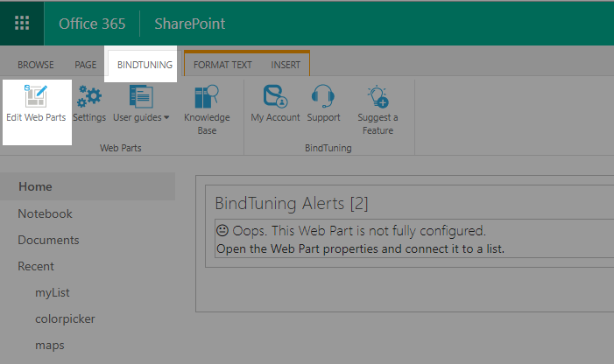
Task: Switch to the PAGE ribbon tab
Action: click(85, 65)
